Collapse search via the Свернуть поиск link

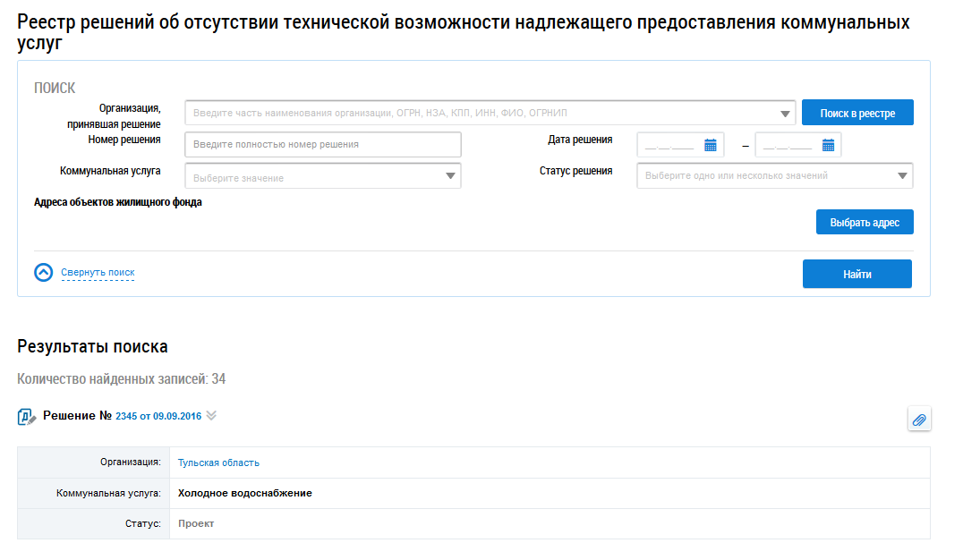tap(98, 273)
